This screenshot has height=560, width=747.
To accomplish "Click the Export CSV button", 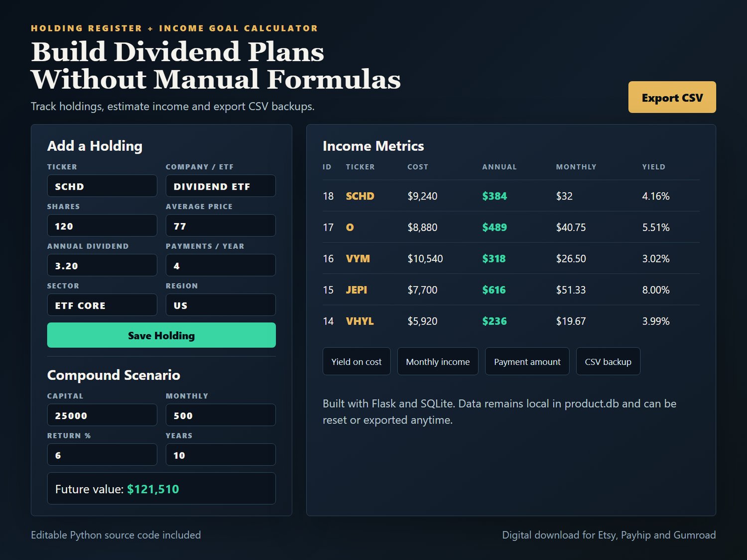I will [672, 97].
